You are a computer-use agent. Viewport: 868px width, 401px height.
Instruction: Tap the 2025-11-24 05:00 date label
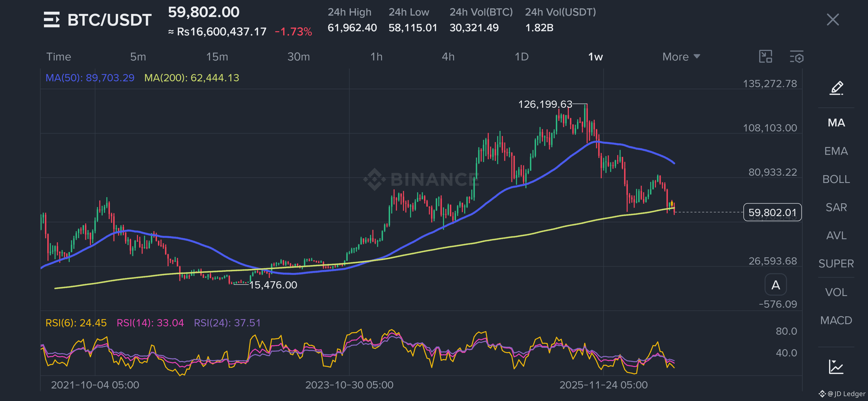[603, 385]
